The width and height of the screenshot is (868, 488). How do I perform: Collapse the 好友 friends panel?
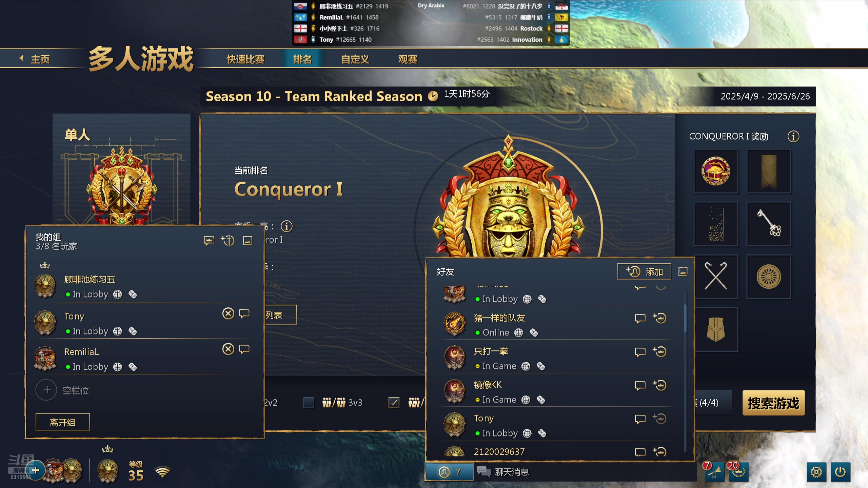(x=683, y=271)
